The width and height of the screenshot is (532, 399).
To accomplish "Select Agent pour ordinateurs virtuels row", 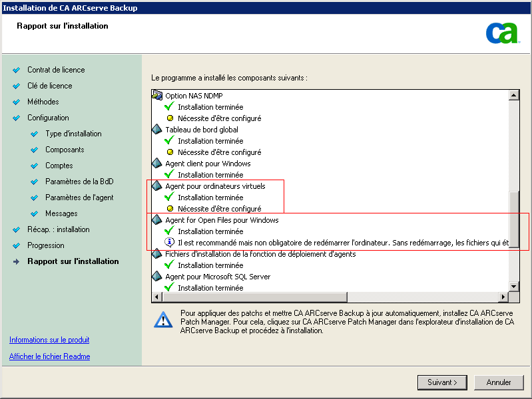I will tap(215, 186).
